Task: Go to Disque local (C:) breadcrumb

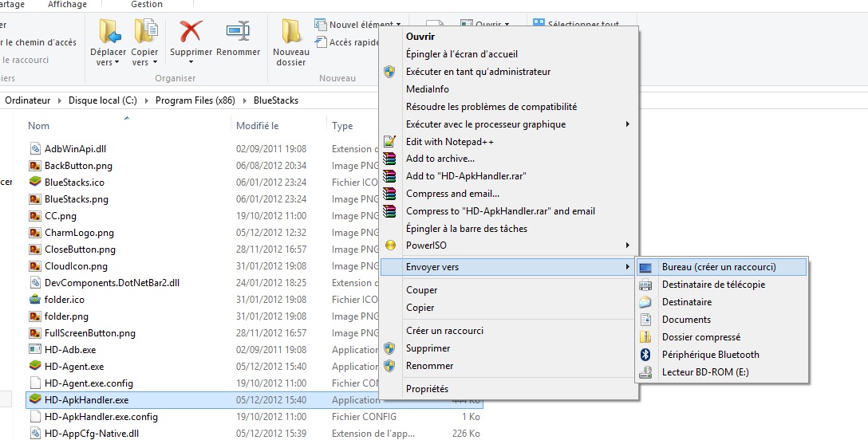Action: [102, 100]
